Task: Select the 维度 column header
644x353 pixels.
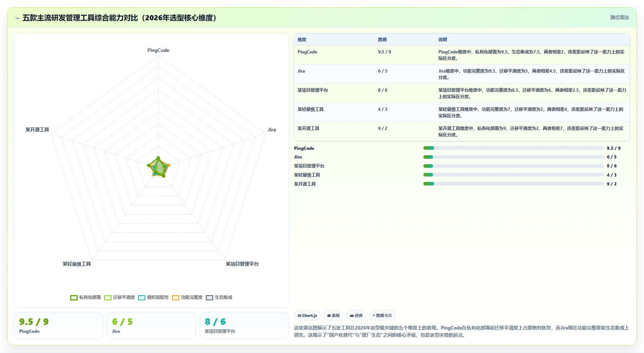Action: coord(302,40)
